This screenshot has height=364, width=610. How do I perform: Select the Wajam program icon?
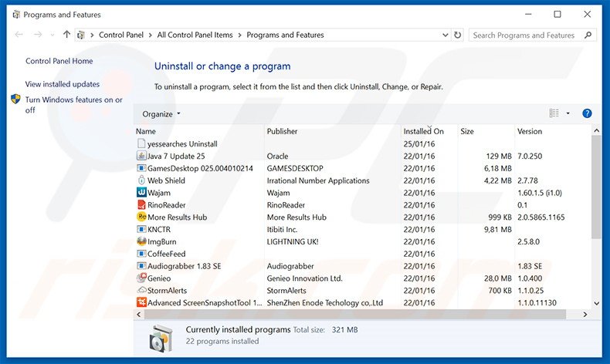click(141, 192)
